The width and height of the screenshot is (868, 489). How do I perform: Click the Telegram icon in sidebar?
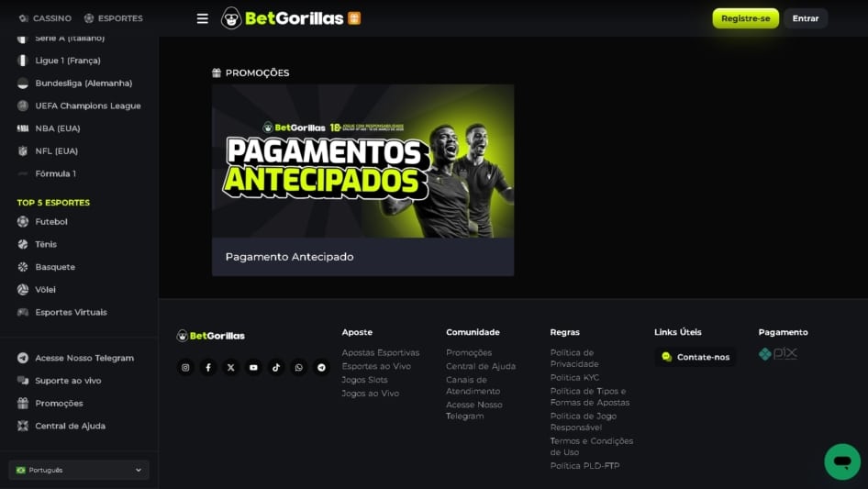coord(23,358)
